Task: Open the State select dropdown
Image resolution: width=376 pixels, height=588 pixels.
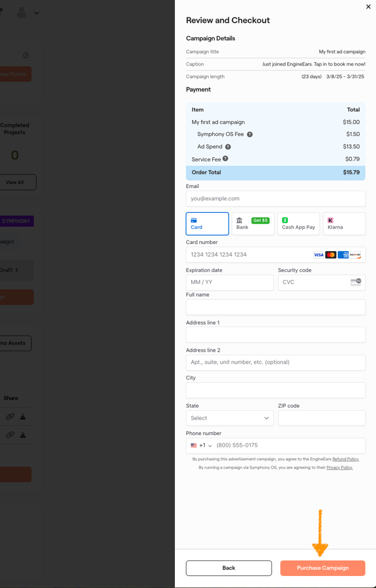Action: pyautogui.click(x=230, y=418)
